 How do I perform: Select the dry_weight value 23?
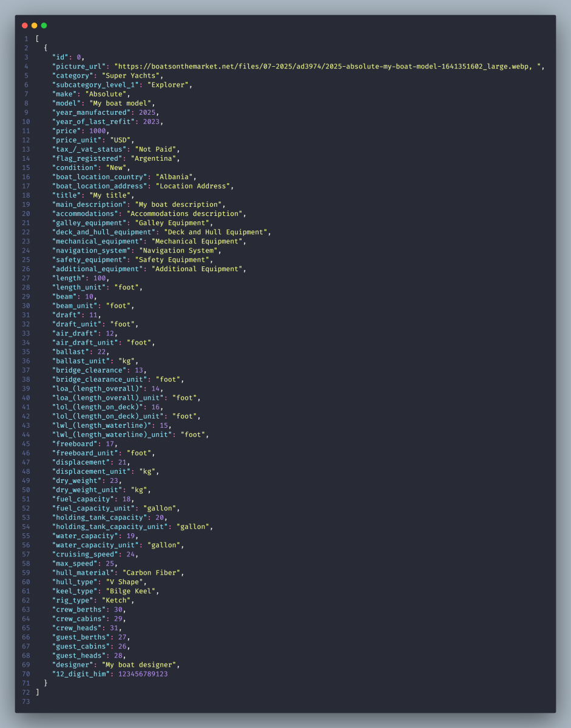coord(114,480)
